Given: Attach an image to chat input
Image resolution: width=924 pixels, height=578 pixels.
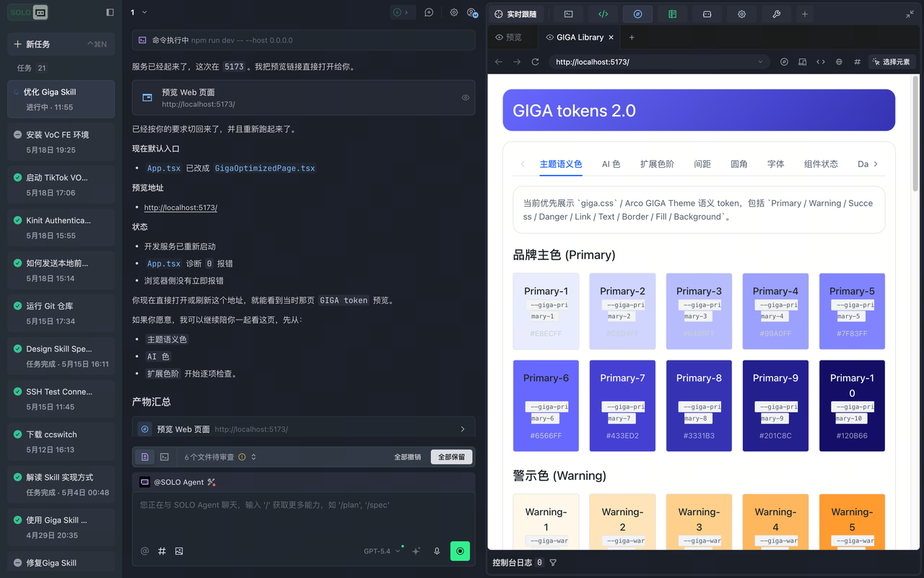Looking at the screenshot, I should 179,551.
